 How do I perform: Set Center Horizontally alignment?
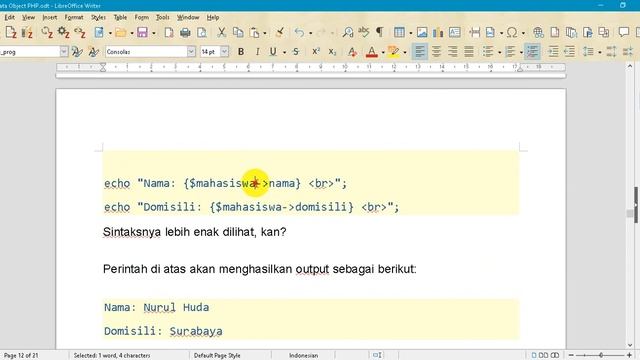coord(436,52)
